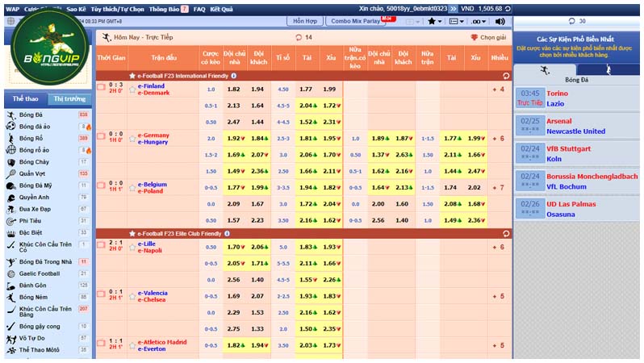
Task: Click Chọn giải league selector
Action: tap(488, 37)
